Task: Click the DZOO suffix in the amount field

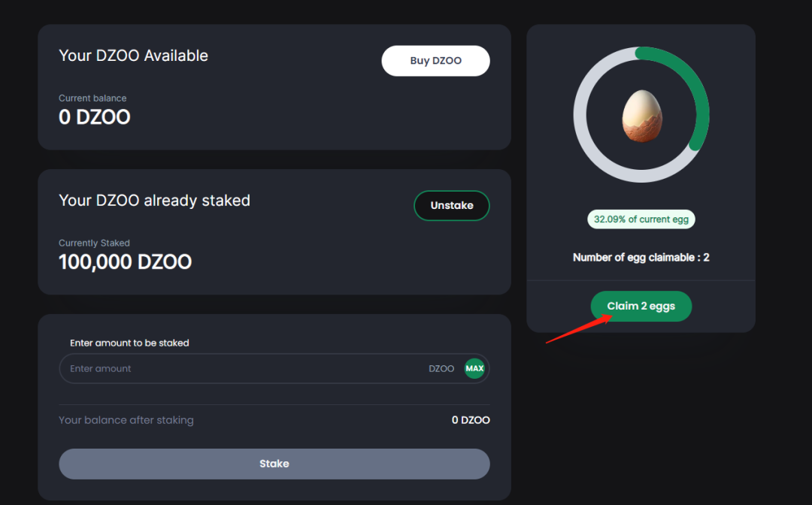Action: point(441,369)
